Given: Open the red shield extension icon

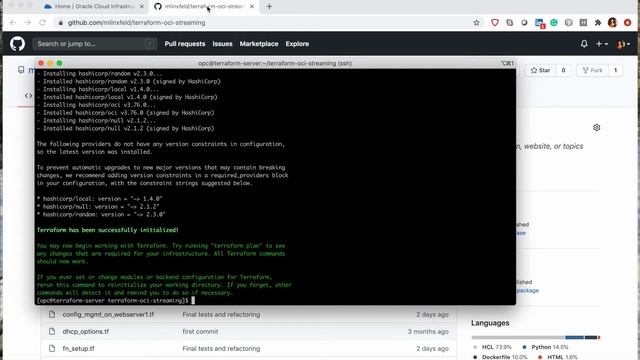Looking at the screenshot, I should click(x=495, y=23).
